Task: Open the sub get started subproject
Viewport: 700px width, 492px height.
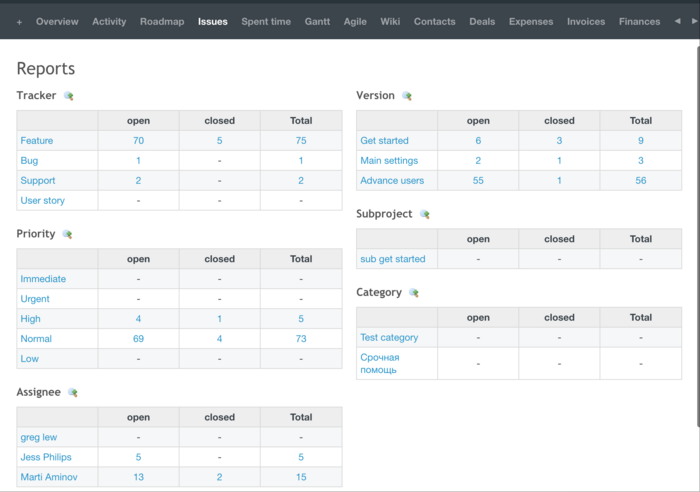Action: [x=393, y=259]
